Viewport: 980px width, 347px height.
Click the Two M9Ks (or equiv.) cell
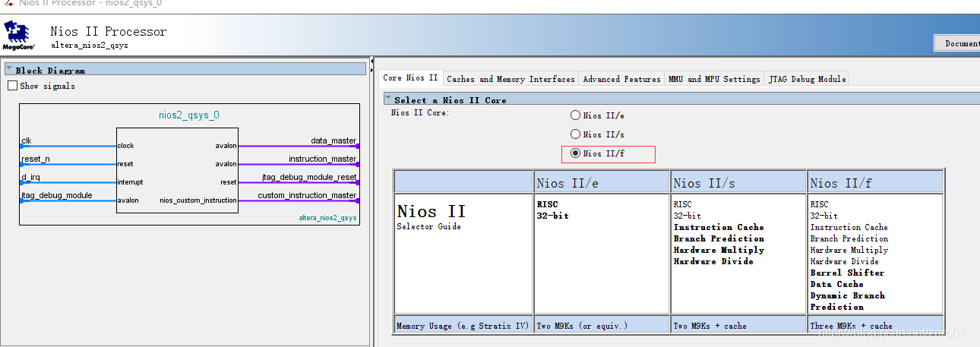click(x=601, y=326)
